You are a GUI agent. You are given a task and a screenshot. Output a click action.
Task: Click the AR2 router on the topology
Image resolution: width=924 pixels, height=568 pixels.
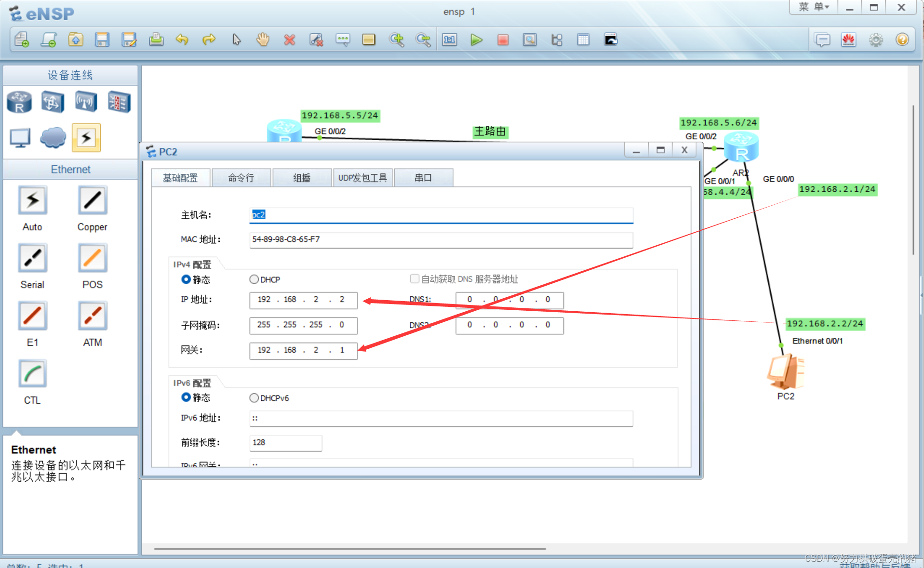click(741, 147)
